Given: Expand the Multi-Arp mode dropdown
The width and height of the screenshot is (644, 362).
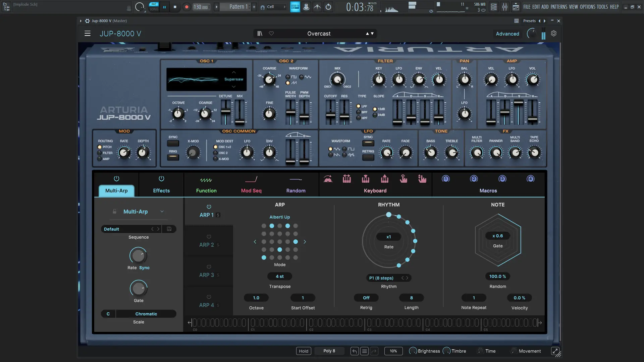Looking at the screenshot, I should 162,212.
